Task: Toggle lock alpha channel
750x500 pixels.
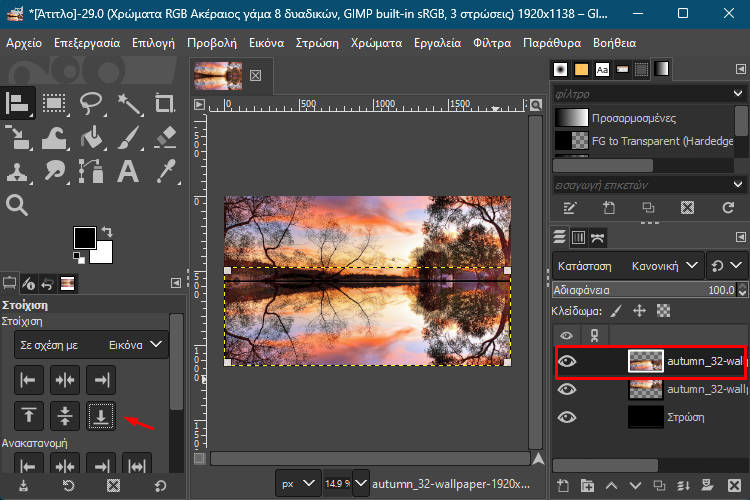Action: (663, 311)
